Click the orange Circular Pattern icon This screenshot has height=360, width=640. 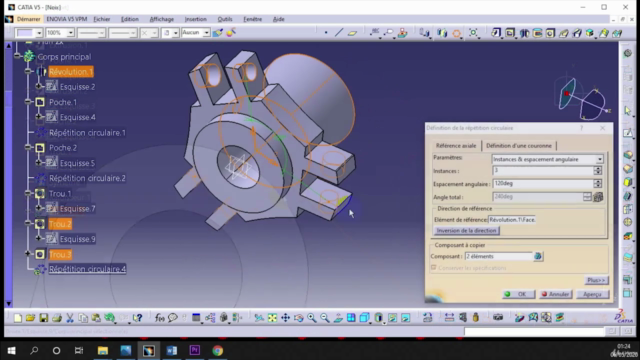[456, 33]
